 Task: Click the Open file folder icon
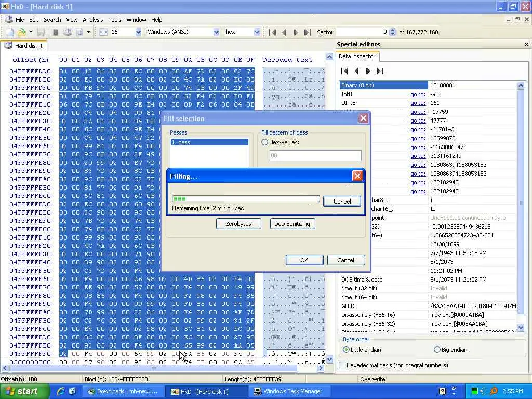pos(21,32)
